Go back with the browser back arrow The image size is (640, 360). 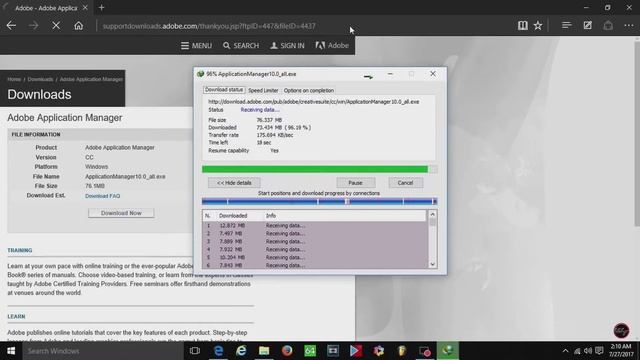click(x=11, y=26)
